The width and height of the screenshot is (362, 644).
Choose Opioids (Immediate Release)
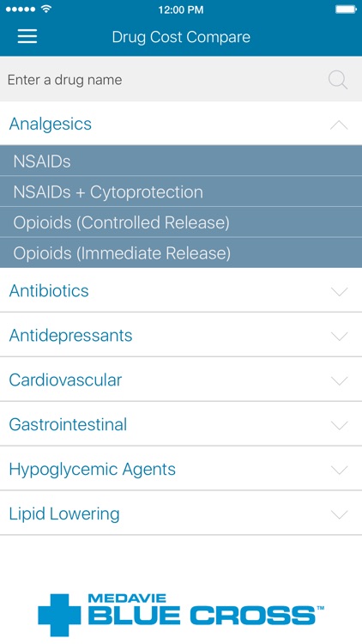pyautogui.click(x=181, y=252)
